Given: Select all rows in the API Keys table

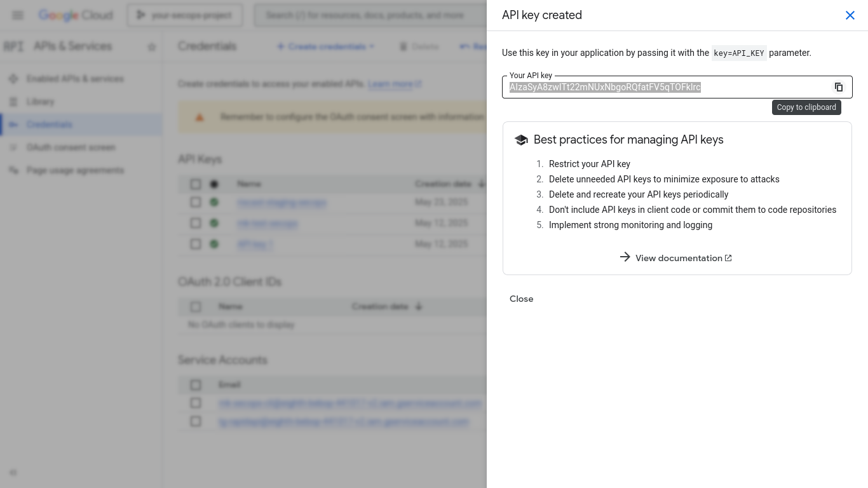Looking at the screenshot, I should click(196, 184).
